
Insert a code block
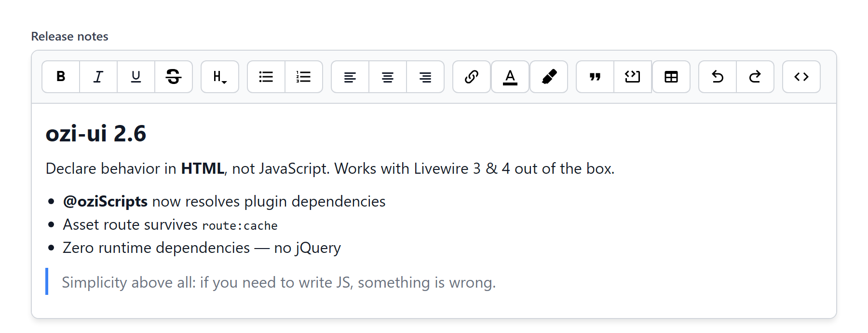click(633, 77)
